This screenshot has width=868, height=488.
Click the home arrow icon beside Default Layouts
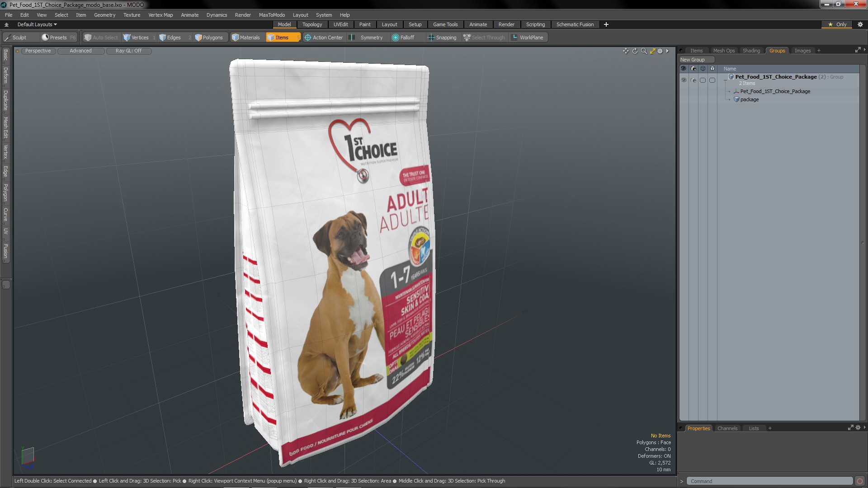pyautogui.click(x=6, y=24)
